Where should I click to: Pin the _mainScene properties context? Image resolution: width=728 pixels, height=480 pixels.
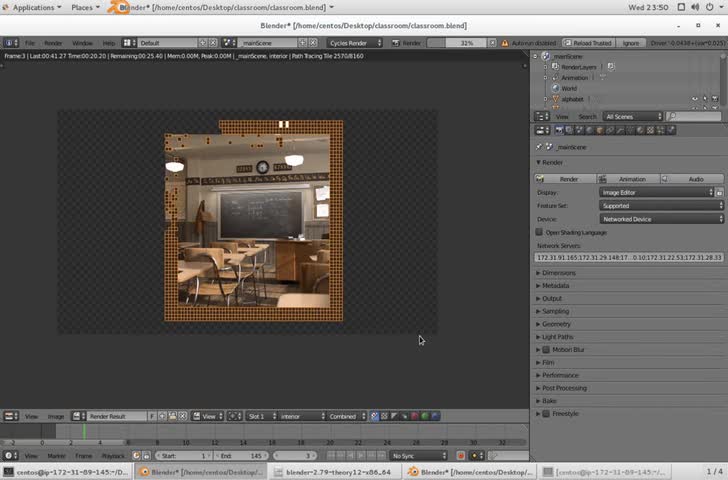point(539,147)
